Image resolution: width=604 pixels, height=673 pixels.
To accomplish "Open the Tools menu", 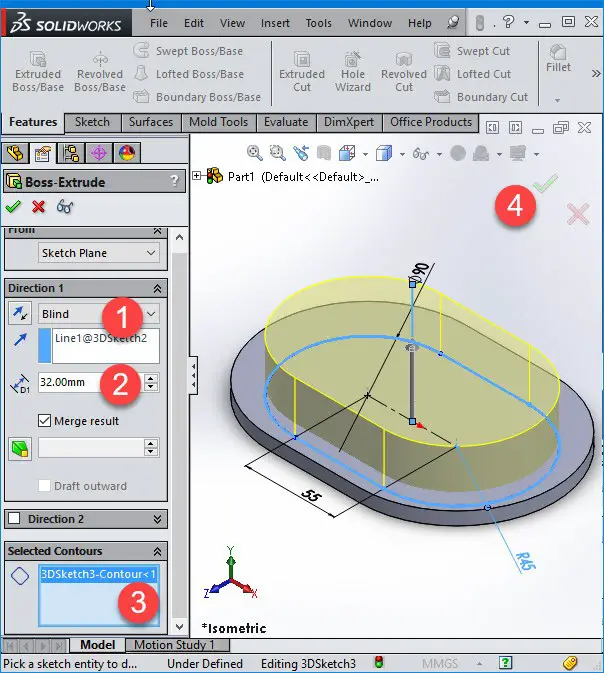I will point(319,23).
